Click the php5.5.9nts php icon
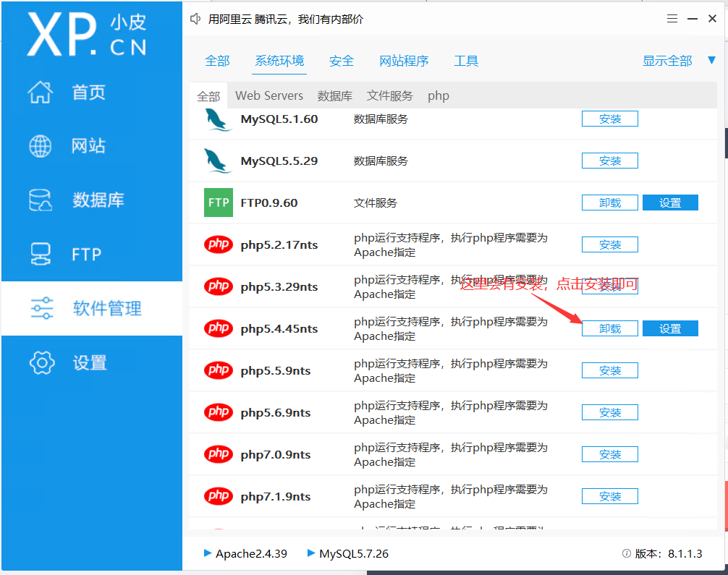This screenshot has height=575, width=728. (x=219, y=370)
